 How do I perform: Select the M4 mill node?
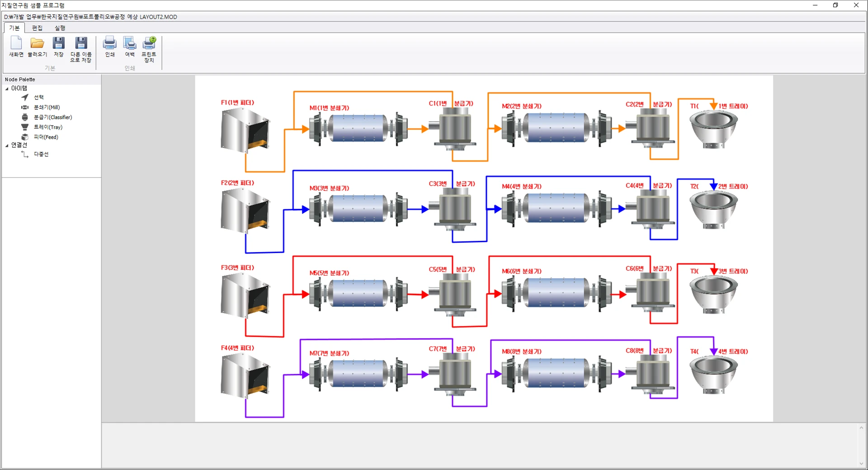pos(557,209)
